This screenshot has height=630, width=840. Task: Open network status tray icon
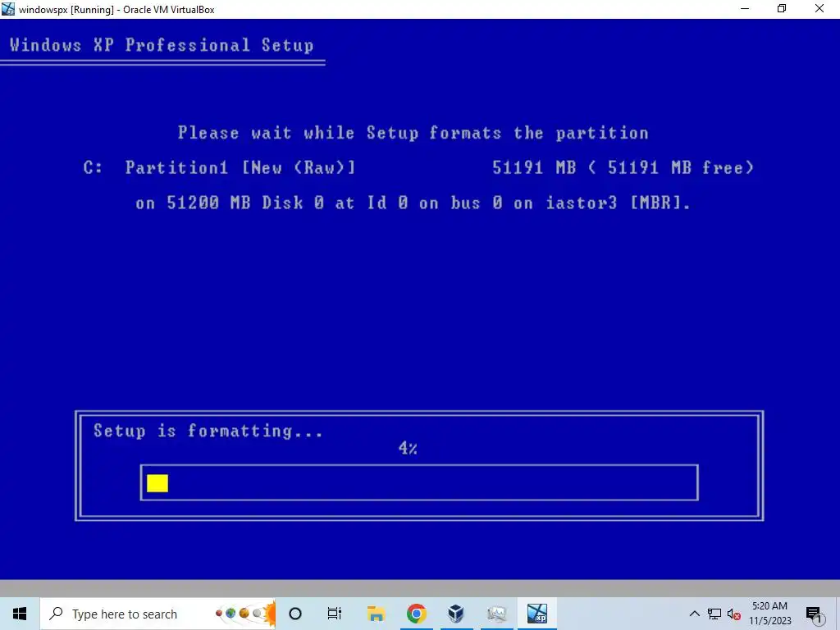714,614
